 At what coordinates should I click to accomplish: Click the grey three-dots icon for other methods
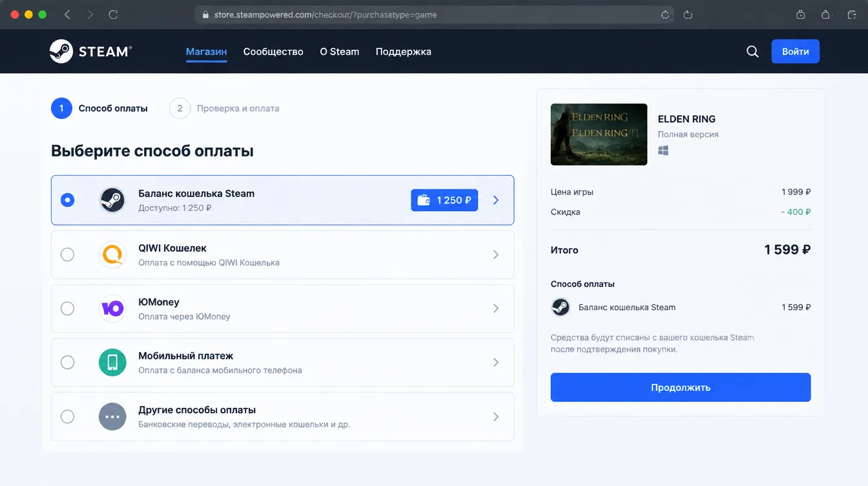click(x=112, y=417)
